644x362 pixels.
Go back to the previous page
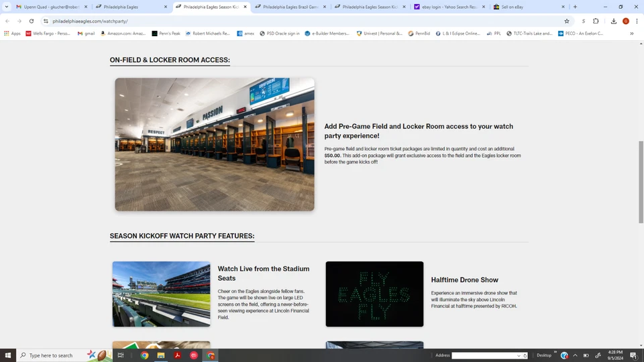pyautogui.click(x=7, y=21)
